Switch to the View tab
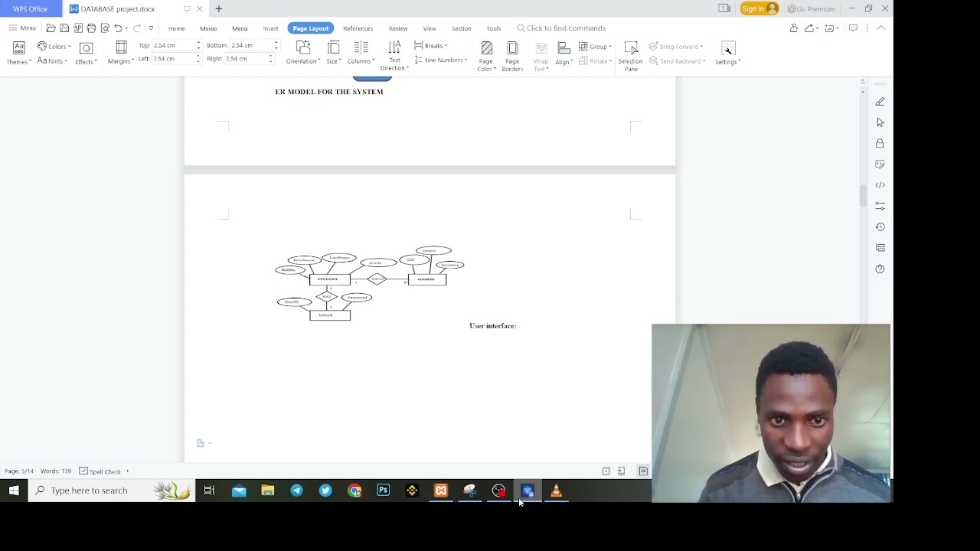This screenshot has width=980, height=551. coord(430,28)
